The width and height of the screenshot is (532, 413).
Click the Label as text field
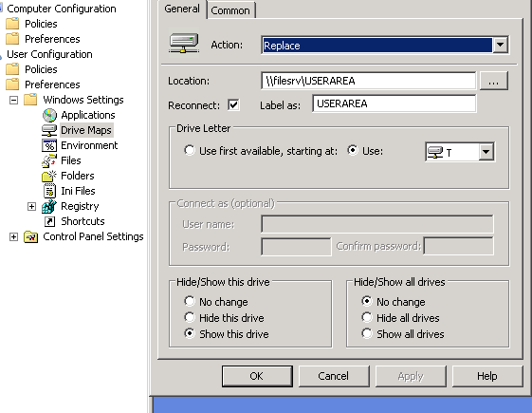(394, 103)
